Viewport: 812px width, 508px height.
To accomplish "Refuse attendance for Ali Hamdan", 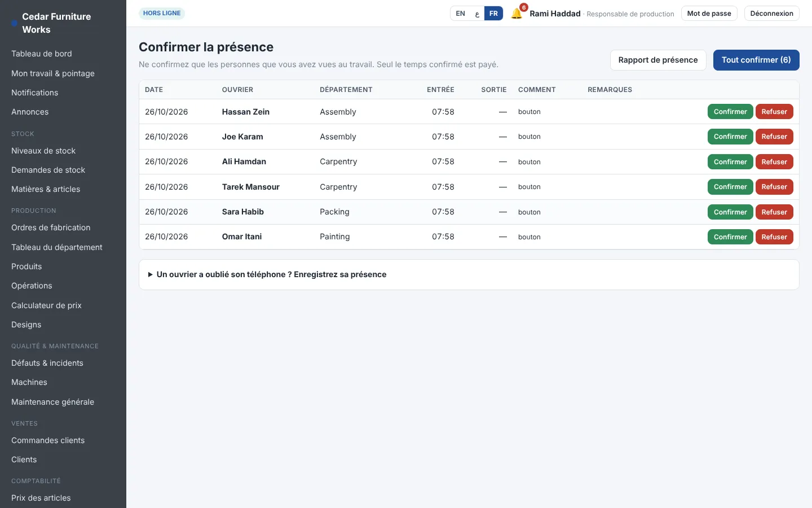I will pos(774,162).
